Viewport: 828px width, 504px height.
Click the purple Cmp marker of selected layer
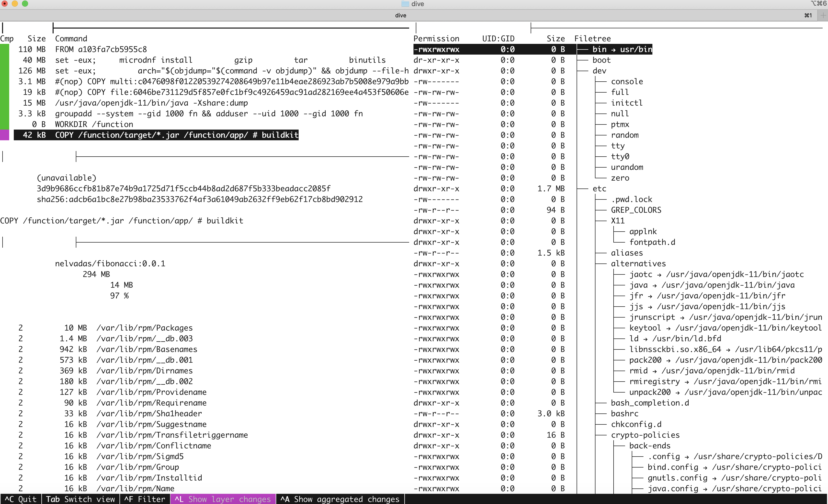click(5, 135)
